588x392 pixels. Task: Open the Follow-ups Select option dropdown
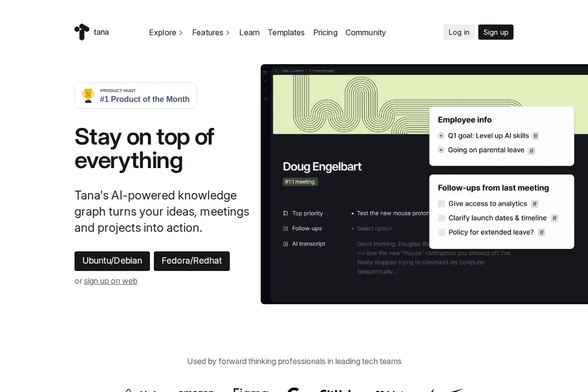point(374,229)
